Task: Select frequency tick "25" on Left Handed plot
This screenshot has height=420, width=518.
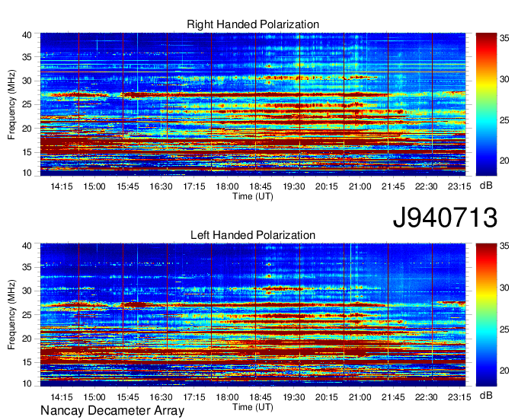Action: 27,315
